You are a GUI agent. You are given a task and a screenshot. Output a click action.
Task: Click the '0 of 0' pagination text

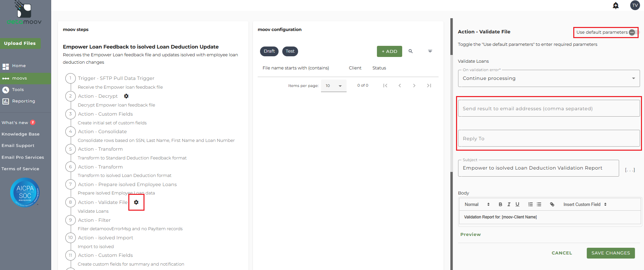click(363, 86)
